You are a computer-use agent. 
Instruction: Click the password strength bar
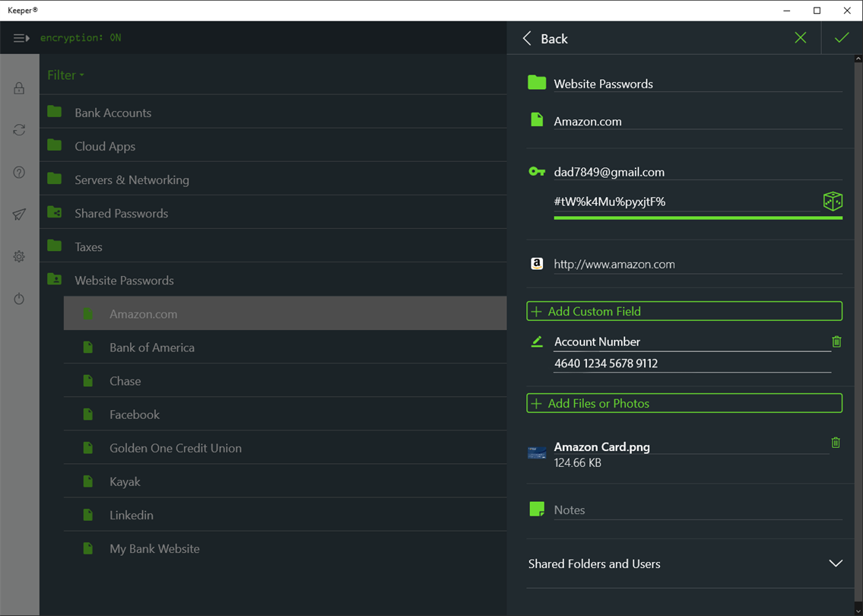[698, 218]
